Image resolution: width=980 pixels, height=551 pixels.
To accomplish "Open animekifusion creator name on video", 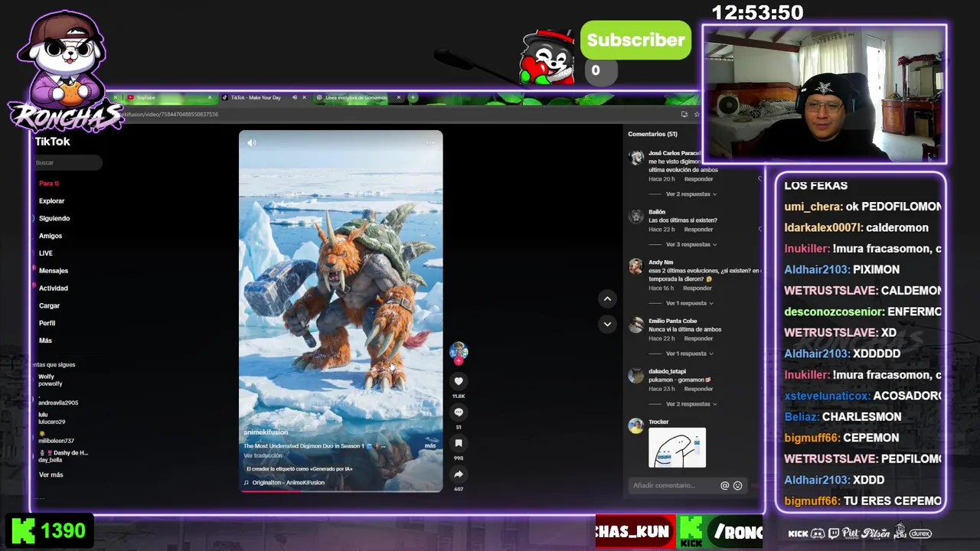I will coord(266,432).
